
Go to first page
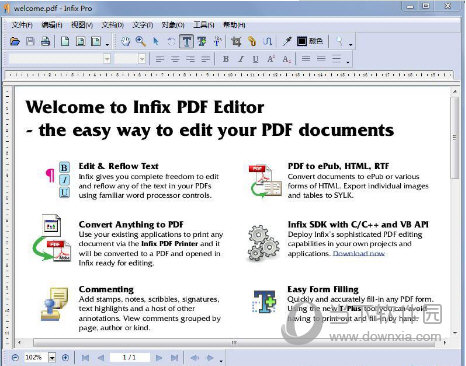coord(85,358)
